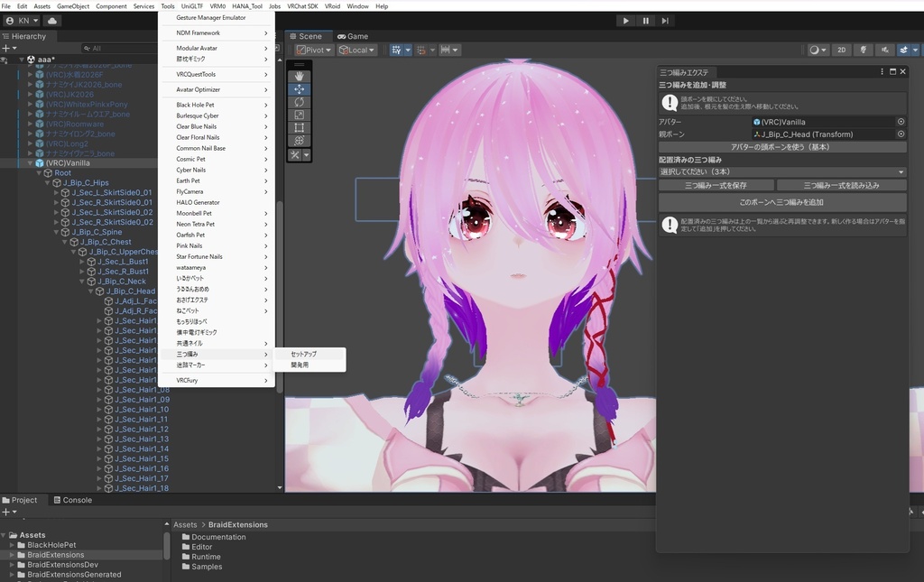
Task: Toggle 2D view mode
Action: tap(842, 50)
